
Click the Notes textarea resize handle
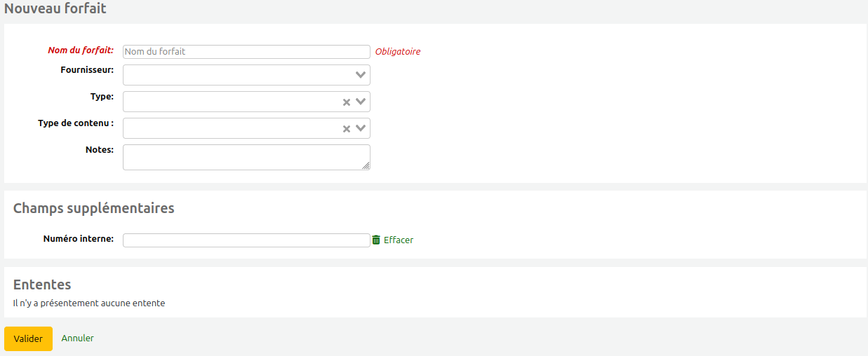[366, 165]
